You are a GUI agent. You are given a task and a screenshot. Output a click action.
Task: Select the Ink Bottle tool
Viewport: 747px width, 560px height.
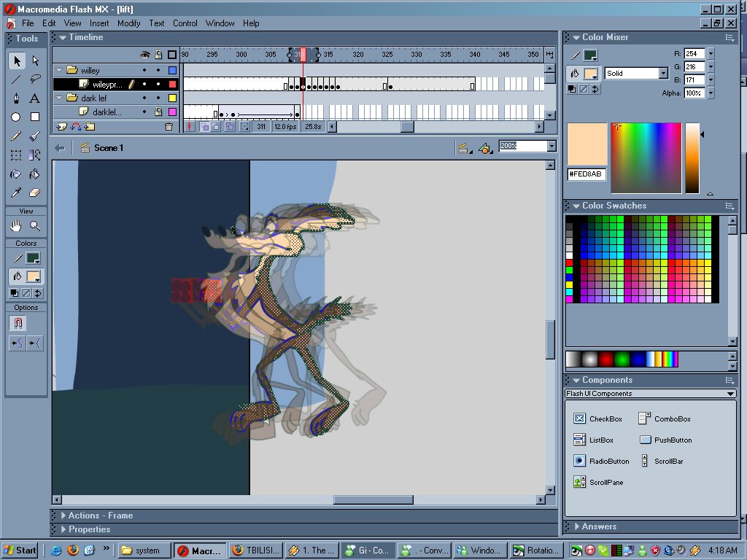[x=16, y=174]
